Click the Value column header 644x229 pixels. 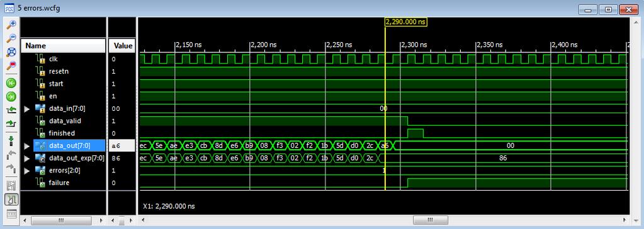click(121, 45)
